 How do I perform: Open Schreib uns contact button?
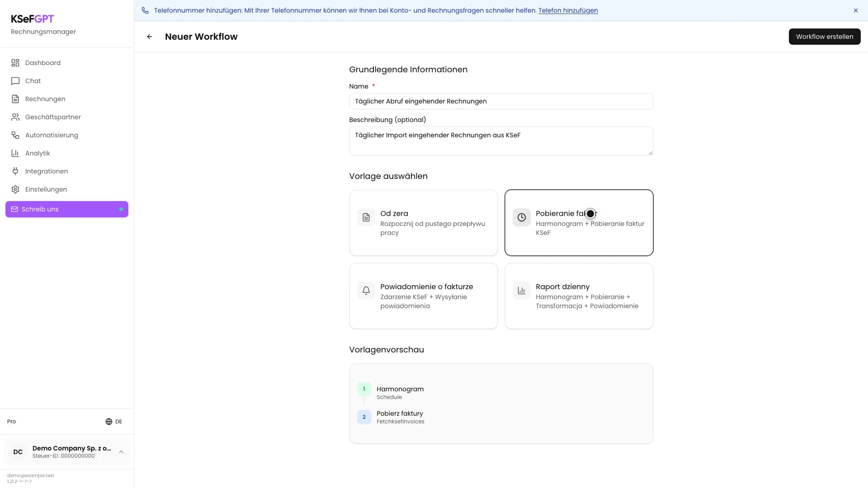click(67, 209)
